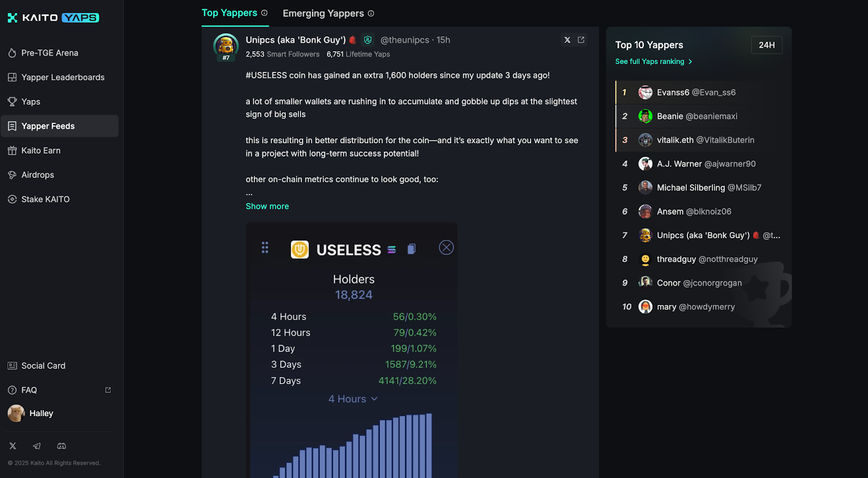Expand the 4 Hours chart dropdown

[x=353, y=399]
